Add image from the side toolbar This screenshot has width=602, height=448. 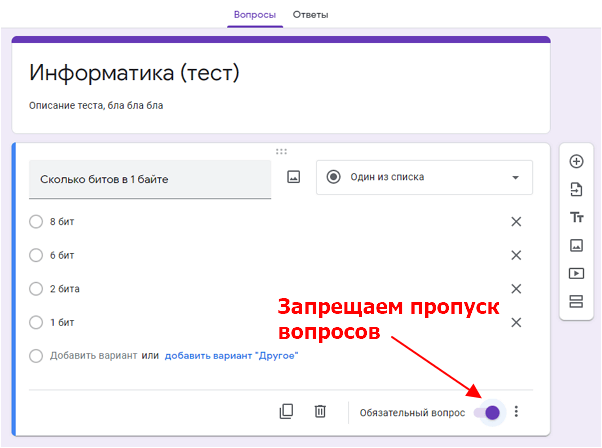click(x=576, y=245)
